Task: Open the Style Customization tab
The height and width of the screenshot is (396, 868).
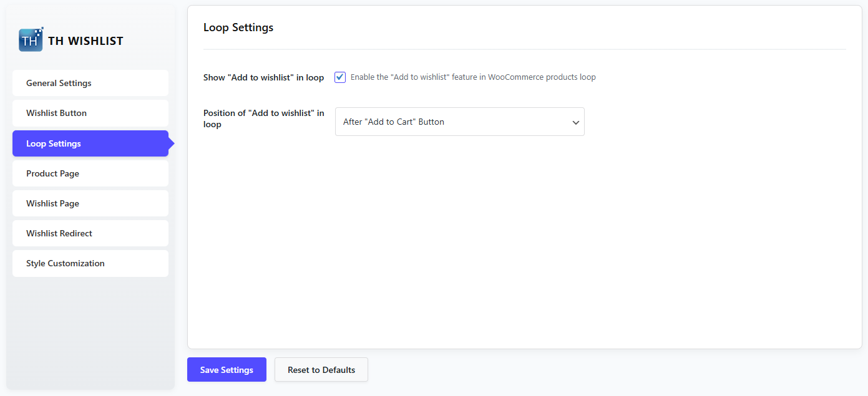Action: (90, 263)
